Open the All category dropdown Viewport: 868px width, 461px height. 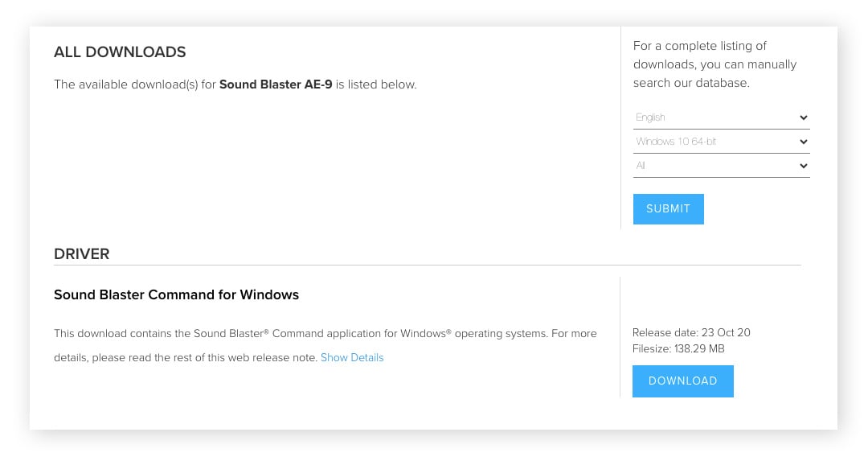tap(721, 166)
